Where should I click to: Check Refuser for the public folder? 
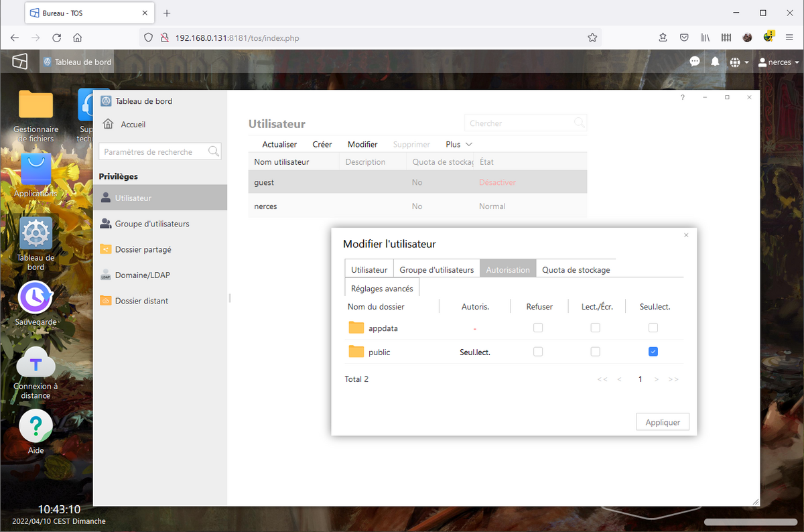point(538,352)
